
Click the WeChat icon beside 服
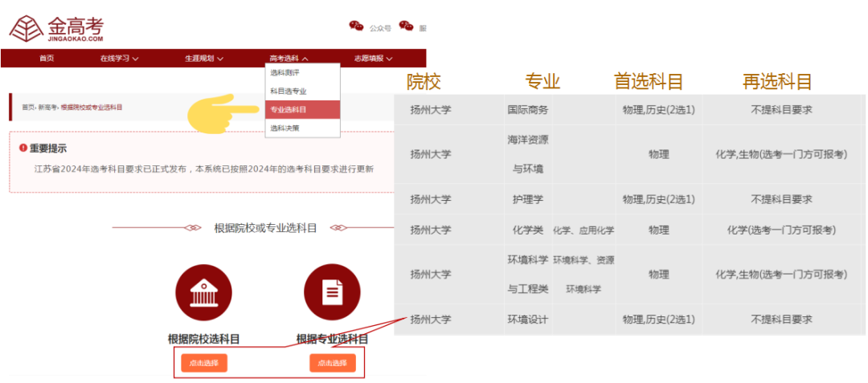pyautogui.click(x=407, y=26)
